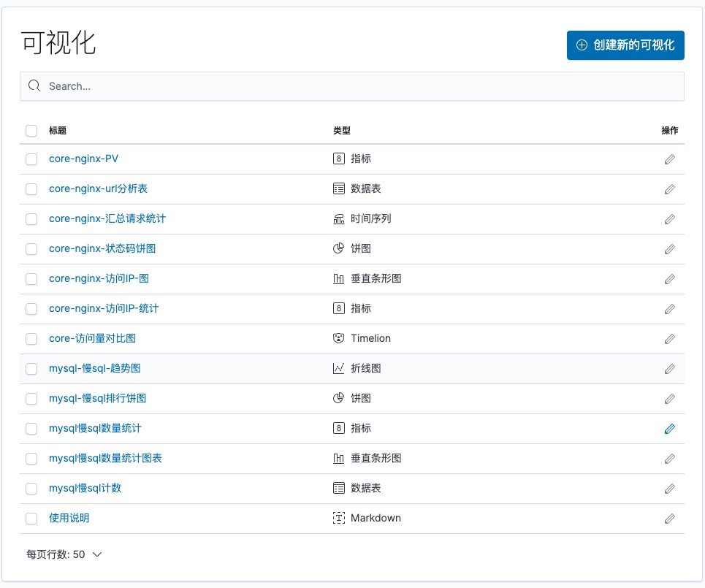
Task: Click Timelion type text
Action: pos(370,338)
